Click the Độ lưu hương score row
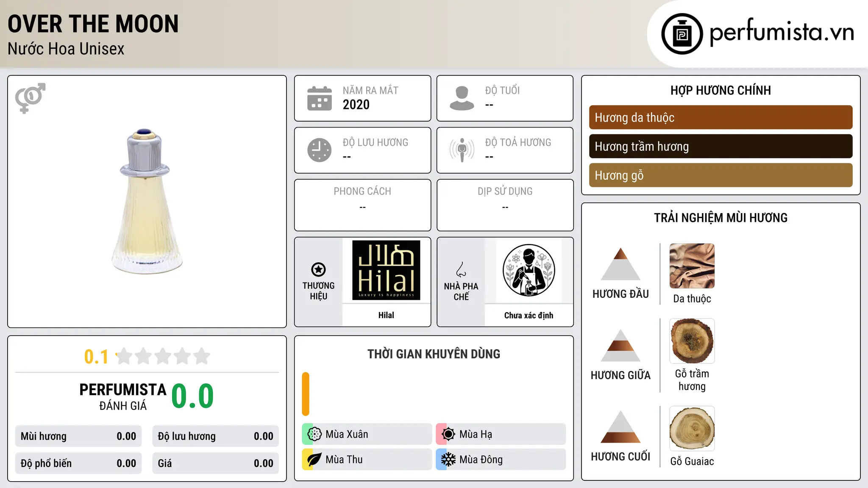868x488 pixels. coord(215,436)
